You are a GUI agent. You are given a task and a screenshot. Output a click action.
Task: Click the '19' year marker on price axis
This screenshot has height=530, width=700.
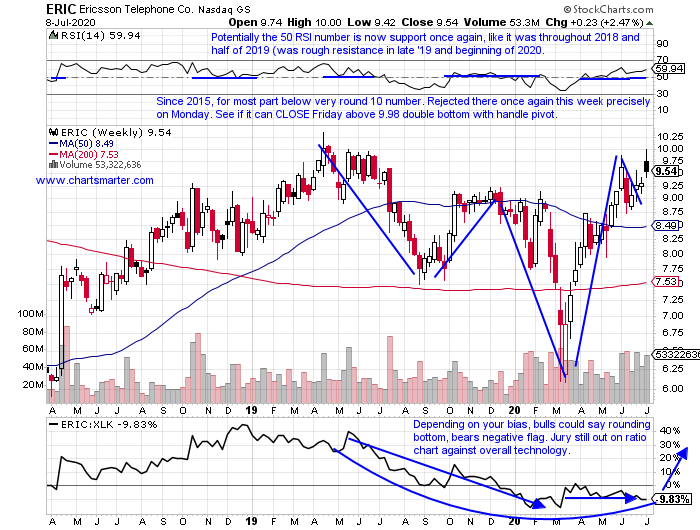coord(251,410)
